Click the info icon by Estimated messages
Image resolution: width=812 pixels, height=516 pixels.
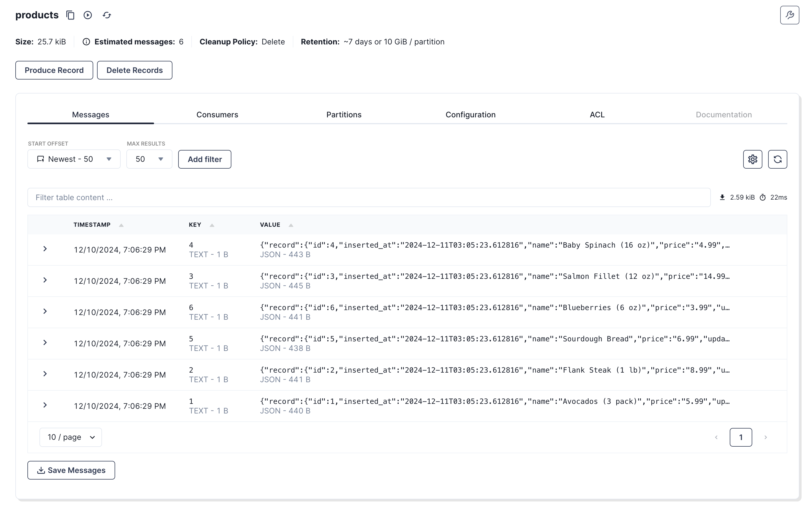(86, 42)
